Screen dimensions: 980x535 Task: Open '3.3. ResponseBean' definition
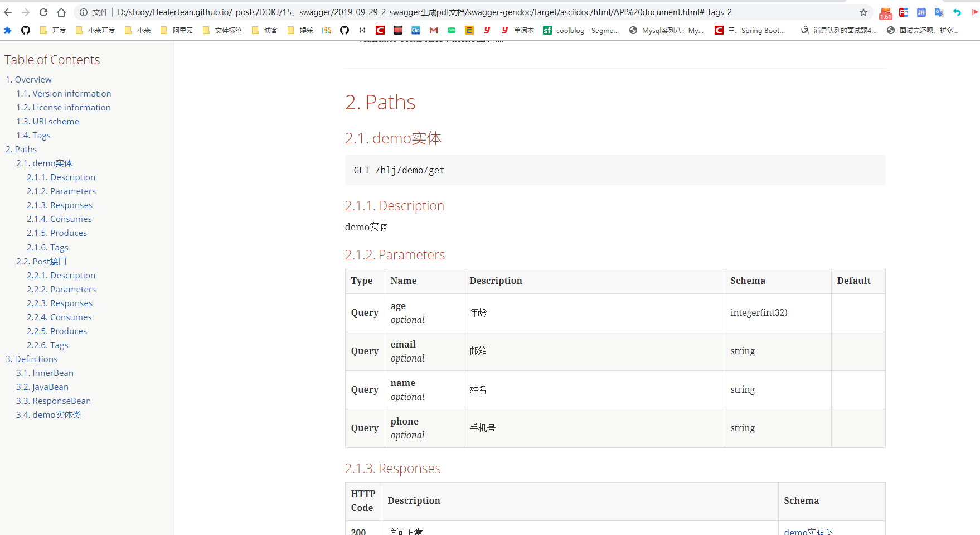[x=54, y=401]
